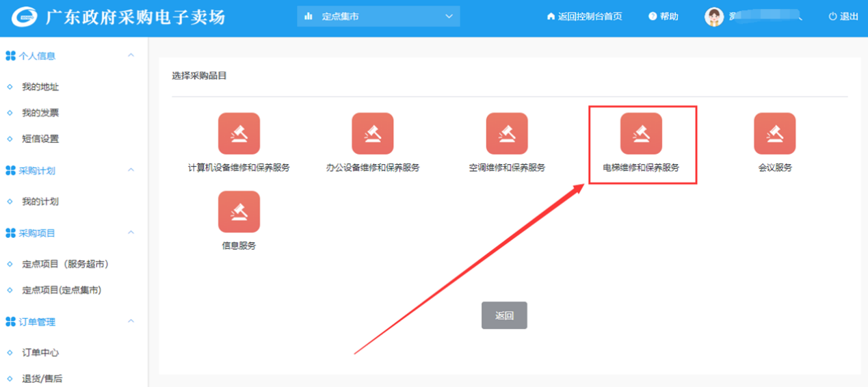Collapse the 采购项目 sidebar section
The width and height of the screenshot is (868, 387).
[x=131, y=233]
